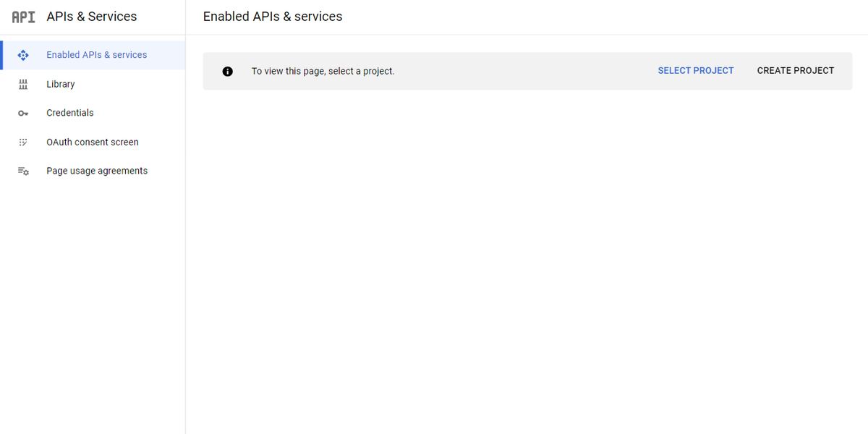
Task: Open OAuth consent screen settings
Action: pos(93,142)
